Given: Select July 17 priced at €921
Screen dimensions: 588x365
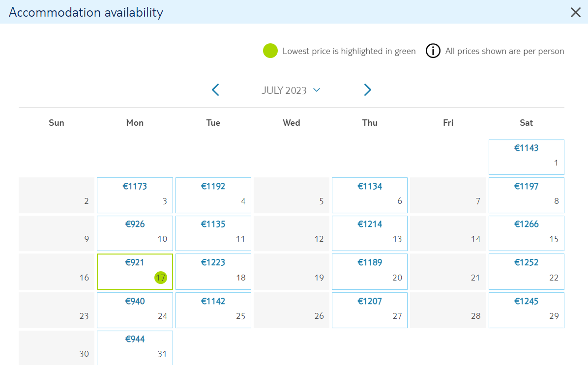Looking at the screenshot, I should pyautogui.click(x=135, y=272).
